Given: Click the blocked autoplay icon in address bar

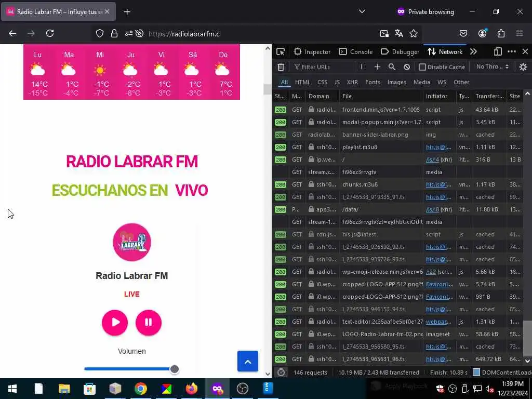Looking at the screenshot, I should 139,34.
